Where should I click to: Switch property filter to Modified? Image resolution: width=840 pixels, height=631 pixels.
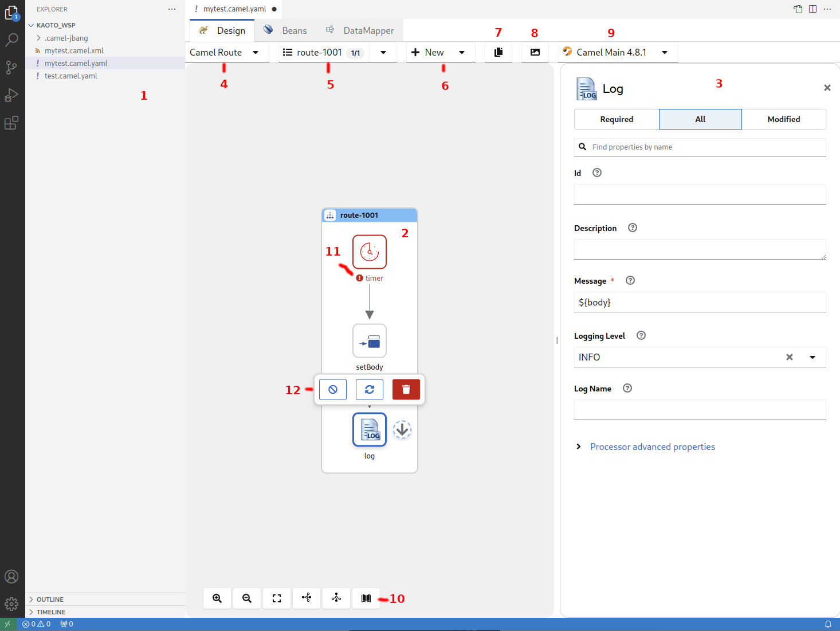pyautogui.click(x=783, y=119)
